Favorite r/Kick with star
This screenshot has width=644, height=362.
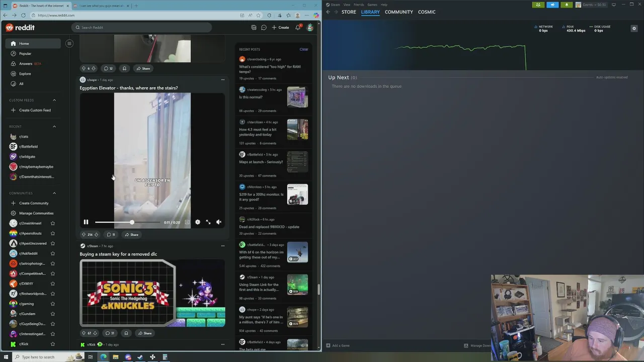[53, 344]
